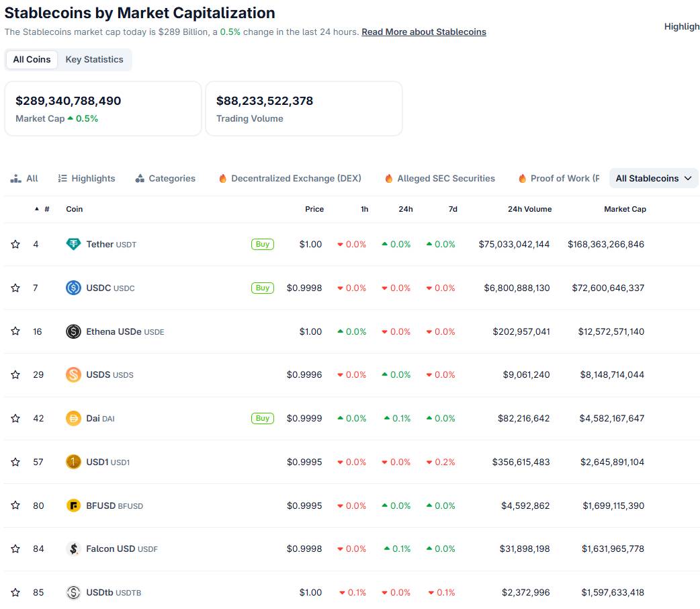700x609 pixels.
Task: Open the Tether USDT coin page
Action: (111, 245)
